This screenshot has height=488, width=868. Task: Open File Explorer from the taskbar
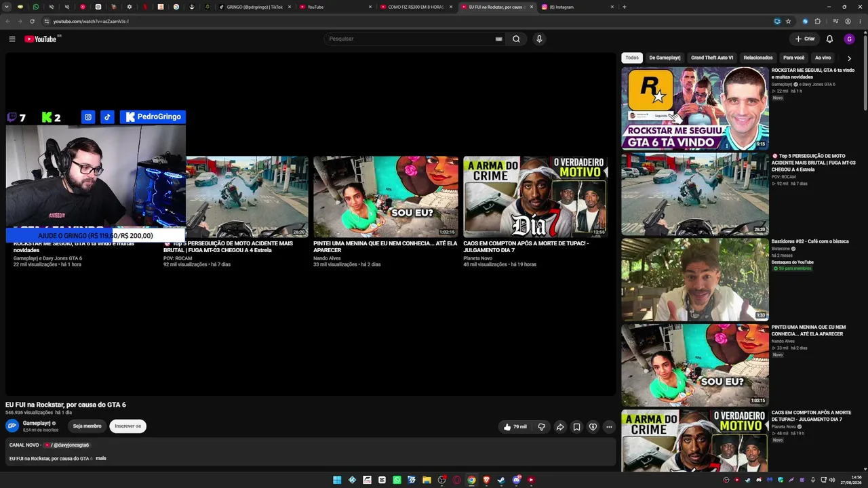point(427,480)
